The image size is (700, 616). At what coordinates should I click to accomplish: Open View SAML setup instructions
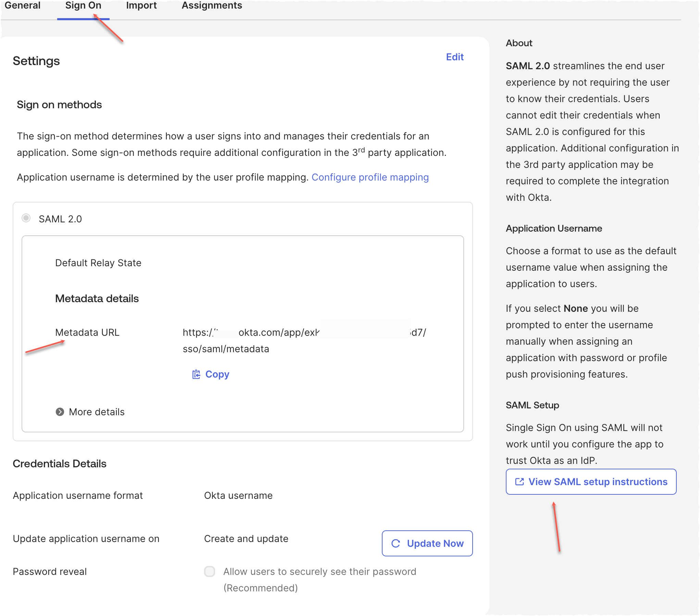click(x=591, y=482)
